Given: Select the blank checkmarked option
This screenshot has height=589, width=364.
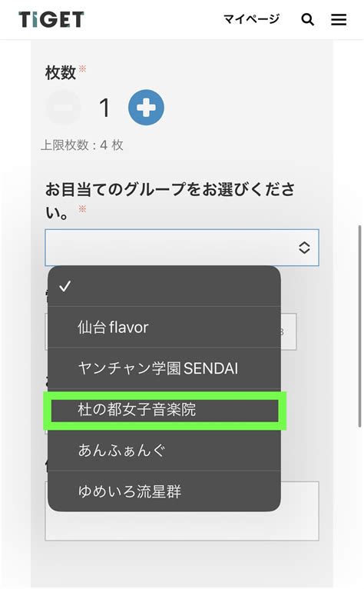Looking at the screenshot, I should [164, 286].
